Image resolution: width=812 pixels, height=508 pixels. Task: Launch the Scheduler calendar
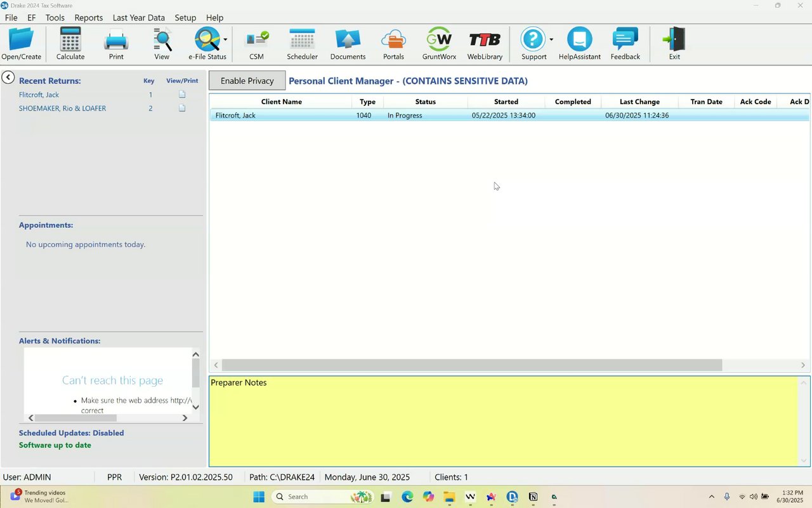302,43
